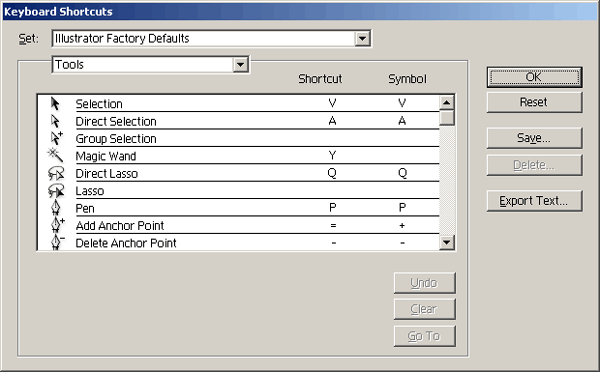Screen dimensions: 600x372
Task: Select the Direct Lasso row label
Action: point(107,174)
